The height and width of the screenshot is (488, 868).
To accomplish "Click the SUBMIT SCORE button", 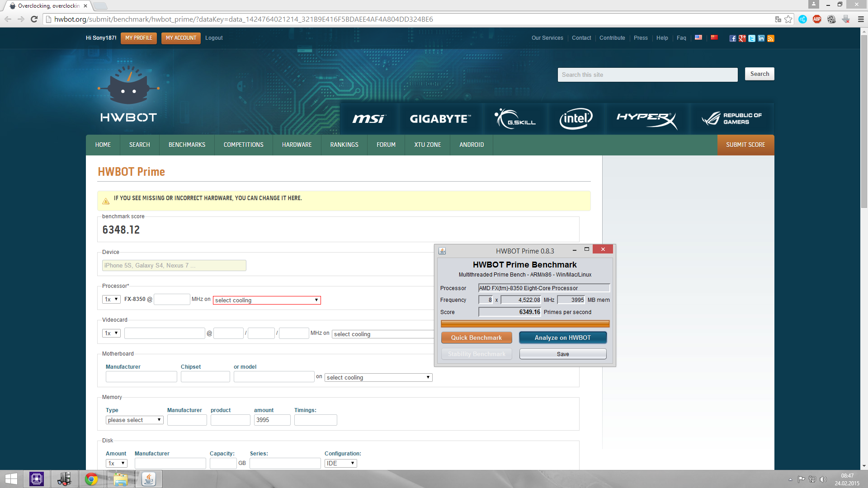I will coord(745,145).
